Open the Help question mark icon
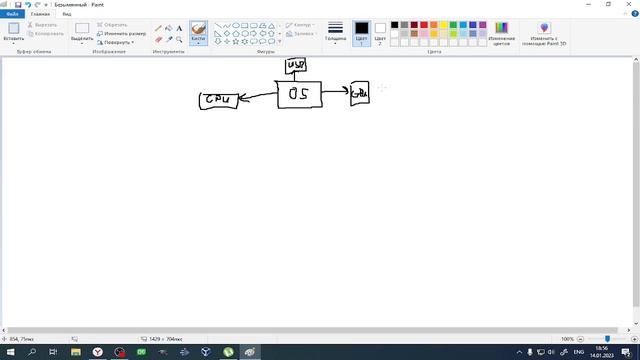 [x=635, y=14]
